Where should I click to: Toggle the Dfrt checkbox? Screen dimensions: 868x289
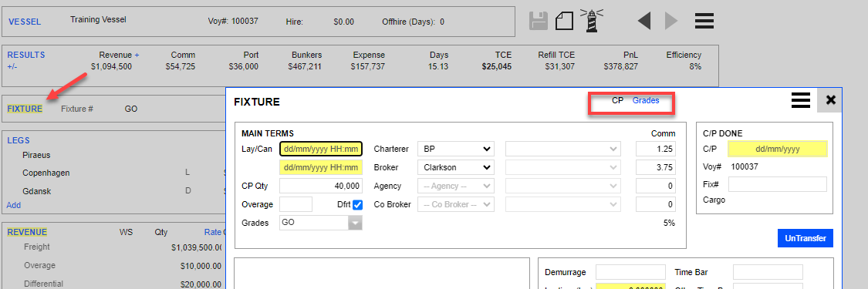coord(357,205)
